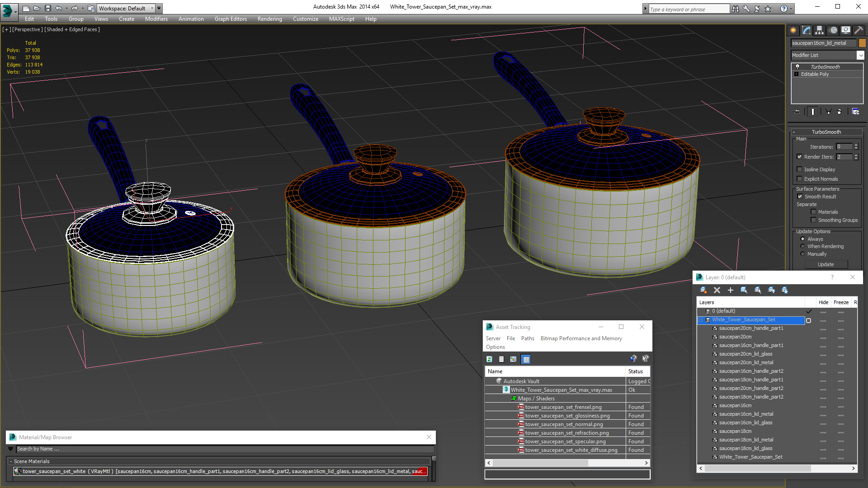Click Select Highlighted Objects and Layers icon
Image resolution: width=868 pixels, height=488 pixels.
[x=744, y=290]
